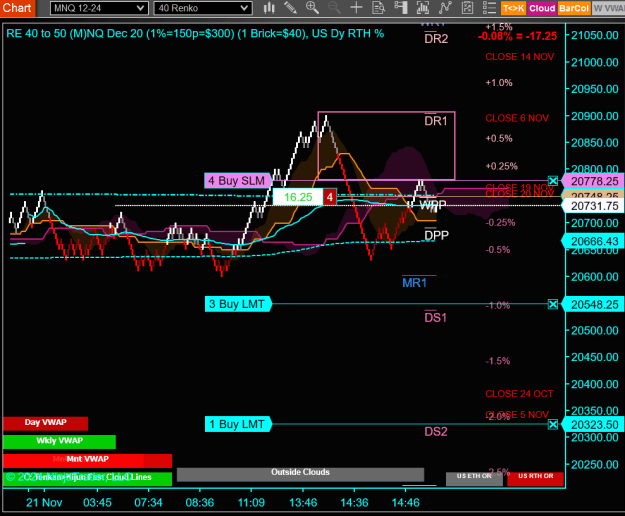625x516 pixels.
Task: Click the CLOSE 14 NOV label
Action: click(x=519, y=57)
